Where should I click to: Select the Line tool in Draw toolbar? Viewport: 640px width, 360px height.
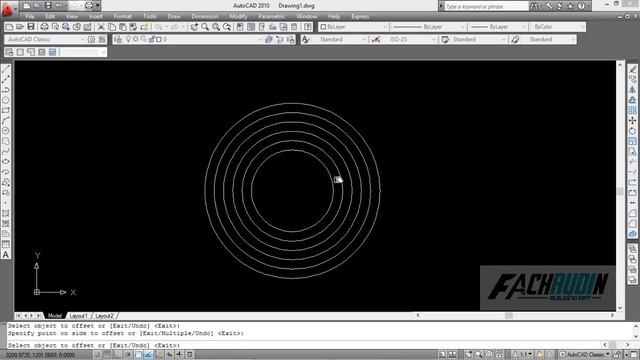click(6, 69)
